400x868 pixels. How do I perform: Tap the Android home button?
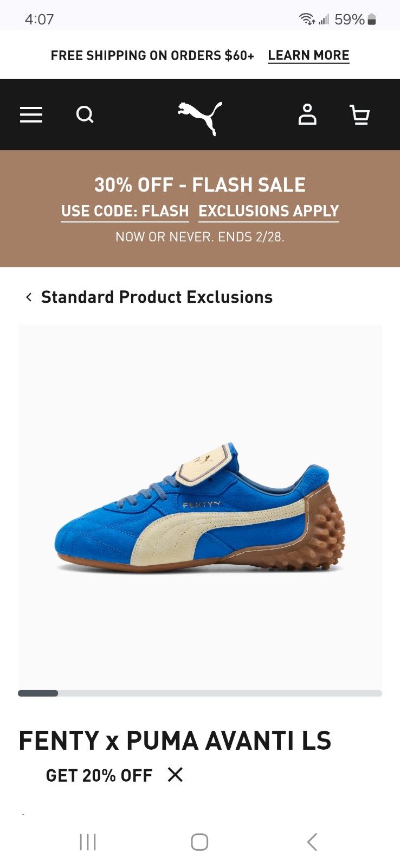point(199,842)
